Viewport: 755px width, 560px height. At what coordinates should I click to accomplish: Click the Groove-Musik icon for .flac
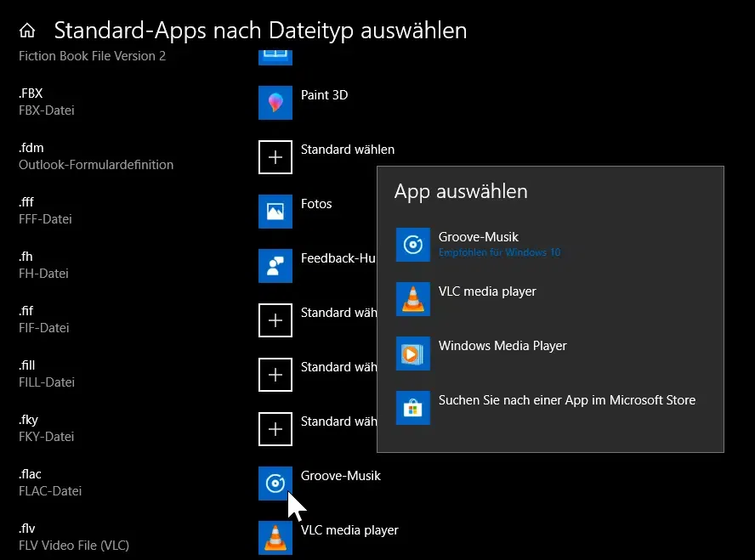(x=275, y=484)
